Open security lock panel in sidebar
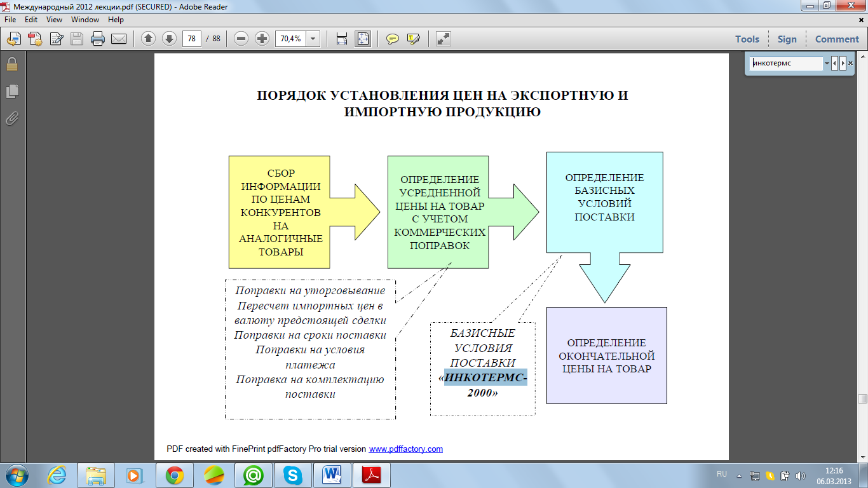868x488 pixels. coord(11,64)
